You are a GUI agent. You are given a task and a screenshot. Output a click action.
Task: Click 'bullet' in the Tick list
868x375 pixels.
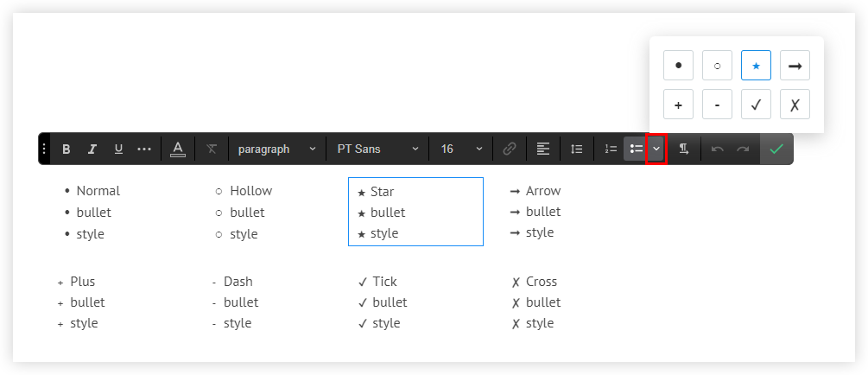[x=390, y=302]
